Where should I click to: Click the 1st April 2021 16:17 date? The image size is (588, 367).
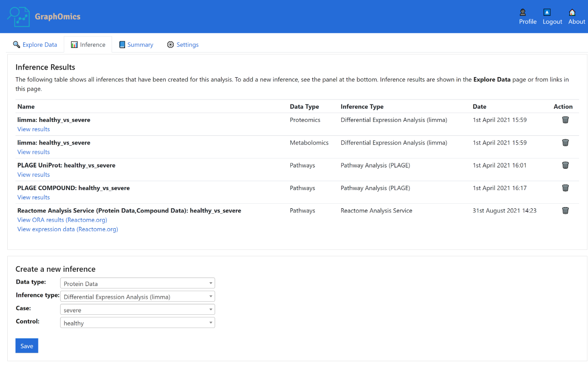[499, 188]
